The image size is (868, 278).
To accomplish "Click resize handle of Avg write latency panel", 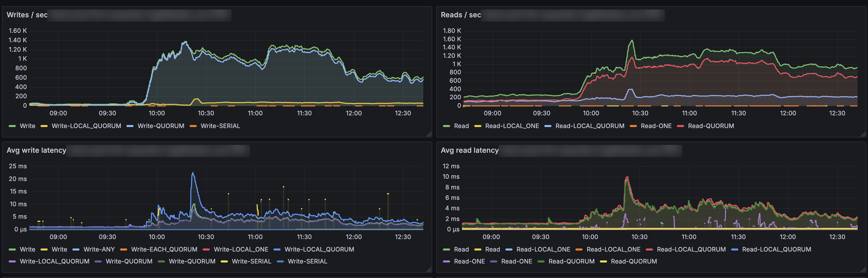I will pyautogui.click(x=429, y=270).
